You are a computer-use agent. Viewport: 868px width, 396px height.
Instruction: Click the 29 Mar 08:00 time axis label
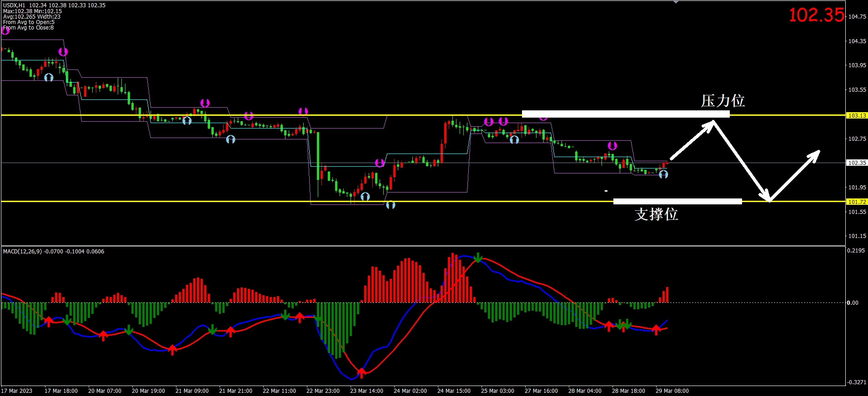click(x=672, y=391)
